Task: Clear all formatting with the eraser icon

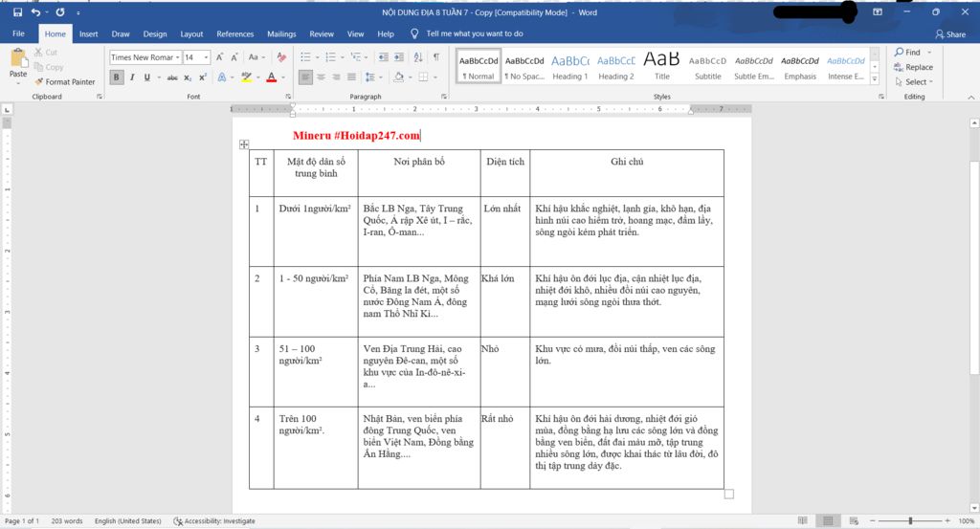Action: pyautogui.click(x=281, y=57)
